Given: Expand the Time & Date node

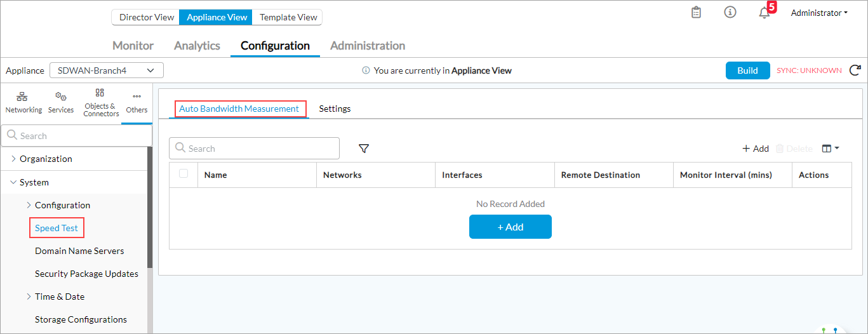Looking at the screenshot, I should [x=29, y=297].
